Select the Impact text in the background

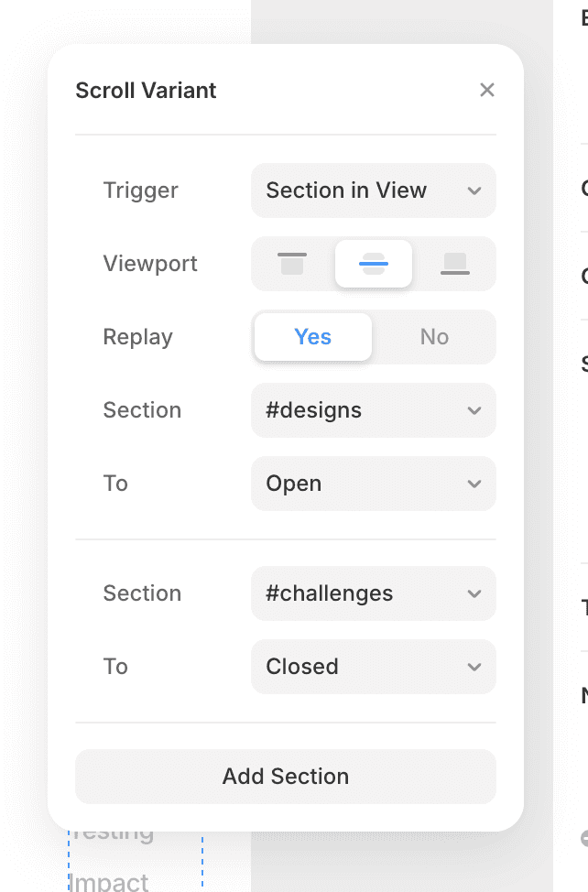(x=109, y=881)
